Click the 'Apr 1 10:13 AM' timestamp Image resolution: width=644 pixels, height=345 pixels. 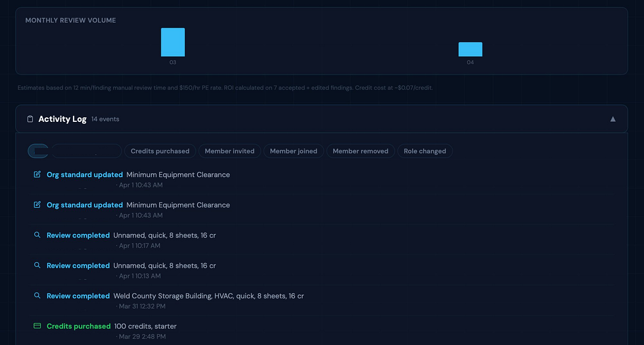140,277
